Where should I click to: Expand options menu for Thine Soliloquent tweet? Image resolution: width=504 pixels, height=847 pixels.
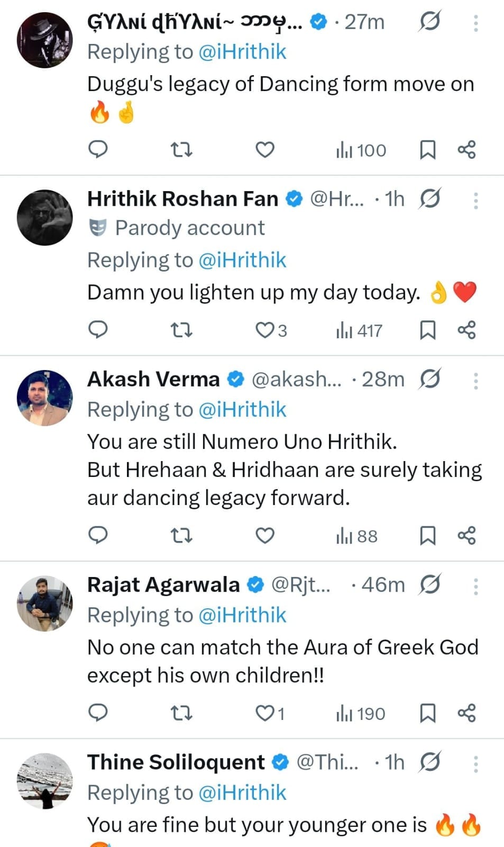click(x=476, y=763)
